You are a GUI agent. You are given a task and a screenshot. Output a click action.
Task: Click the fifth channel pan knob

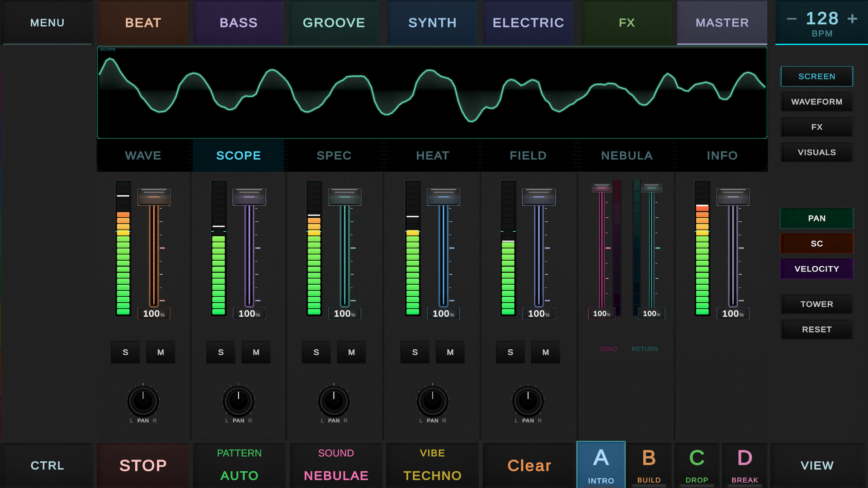[x=528, y=401]
